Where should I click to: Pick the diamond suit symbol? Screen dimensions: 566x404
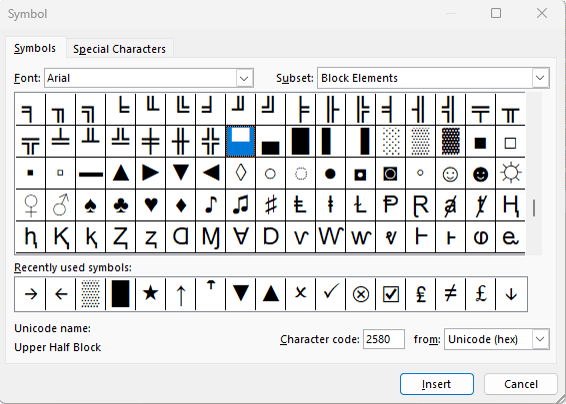click(x=180, y=205)
